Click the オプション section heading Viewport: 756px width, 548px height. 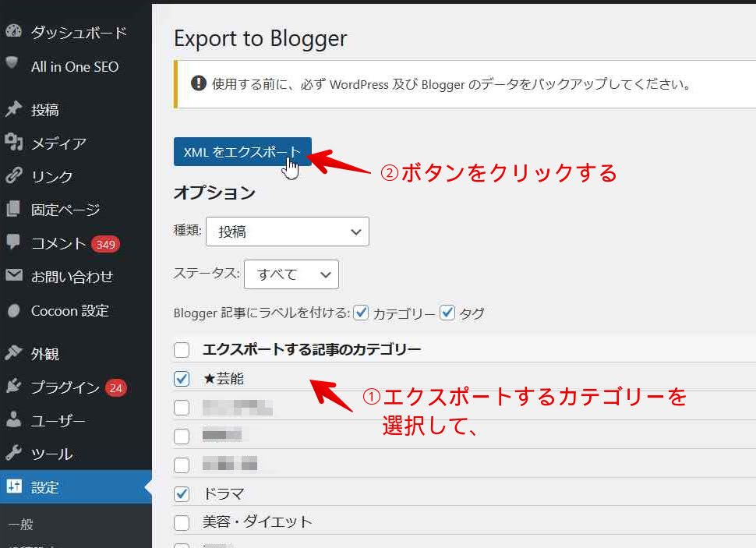214,193
